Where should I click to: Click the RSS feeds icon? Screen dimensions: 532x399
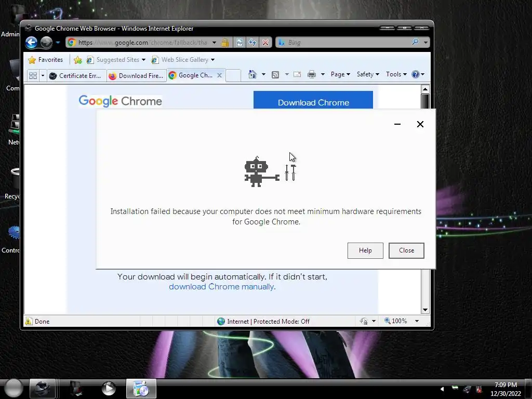click(275, 75)
